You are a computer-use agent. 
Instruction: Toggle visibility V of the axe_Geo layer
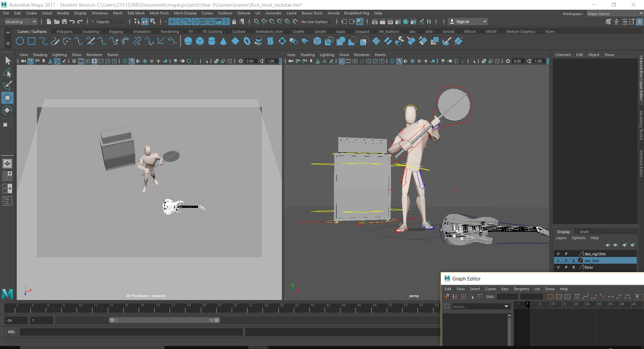click(558, 261)
